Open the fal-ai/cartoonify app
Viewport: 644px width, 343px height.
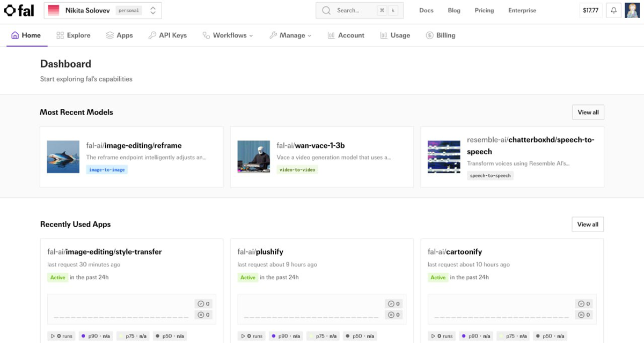[x=455, y=251]
